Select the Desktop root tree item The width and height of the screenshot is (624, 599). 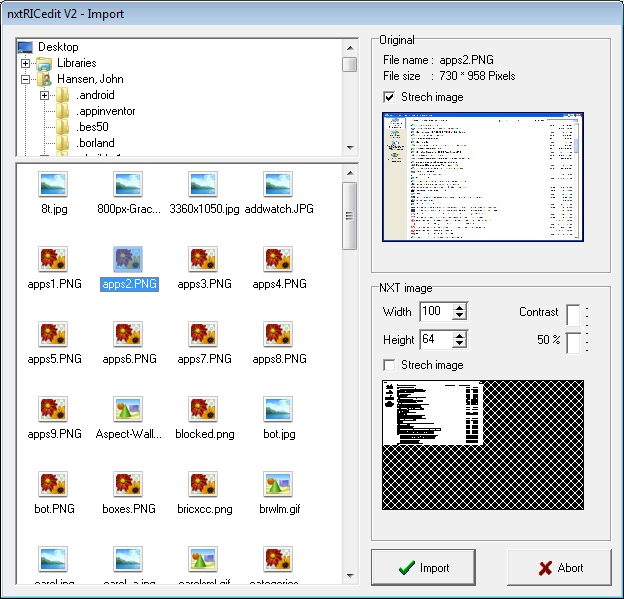[x=58, y=47]
